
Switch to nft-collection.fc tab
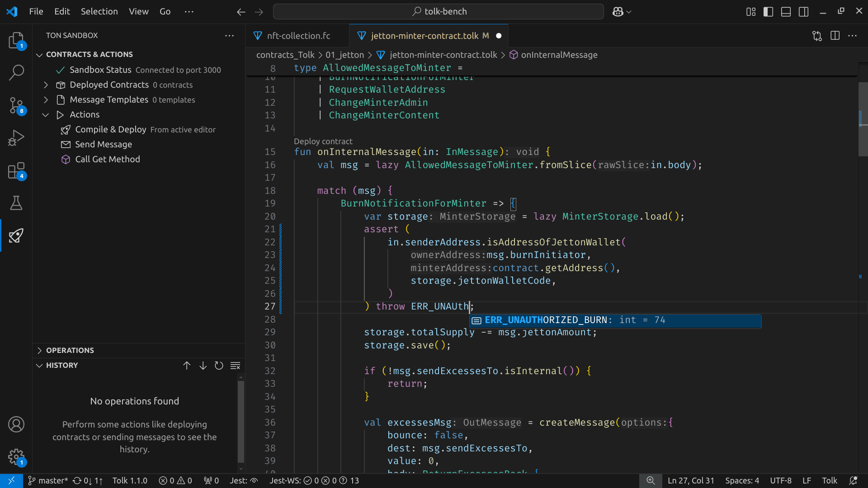click(x=298, y=36)
